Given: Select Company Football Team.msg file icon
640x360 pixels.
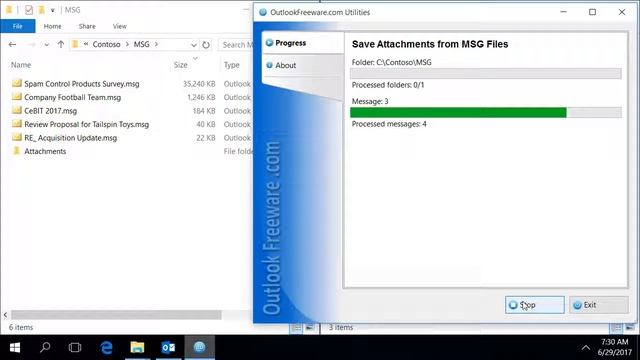Looking at the screenshot, I should (17, 97).
